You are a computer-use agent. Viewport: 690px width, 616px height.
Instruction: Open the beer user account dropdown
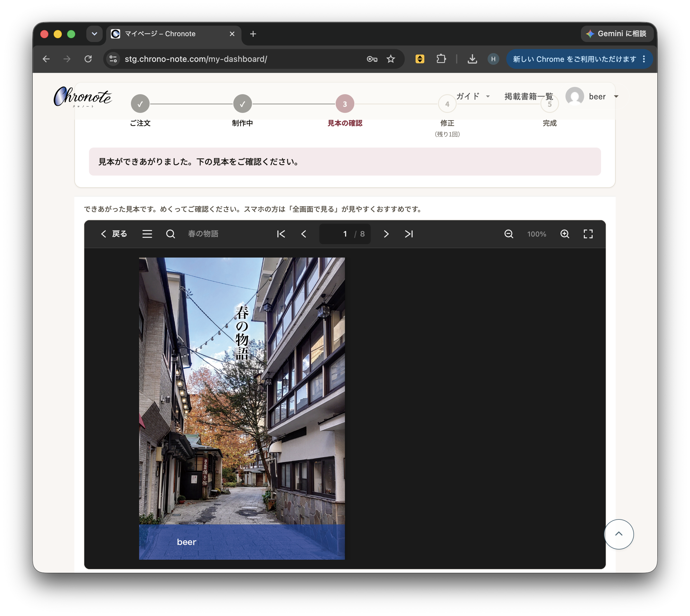click(603, 97)
